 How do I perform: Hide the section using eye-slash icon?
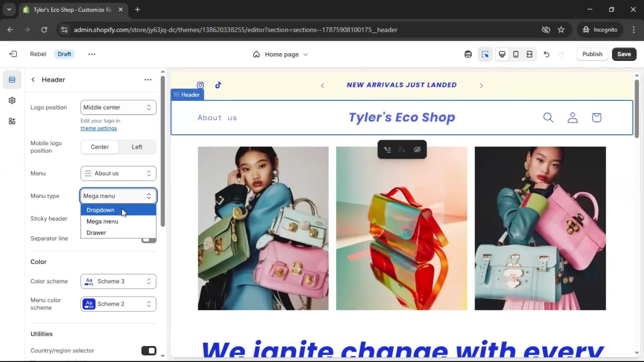click(x=417, y=149)
